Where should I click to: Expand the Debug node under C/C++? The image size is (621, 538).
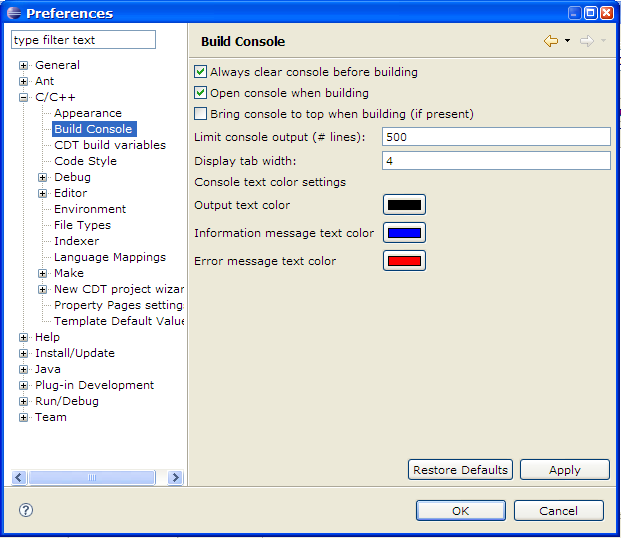(43, 177)
